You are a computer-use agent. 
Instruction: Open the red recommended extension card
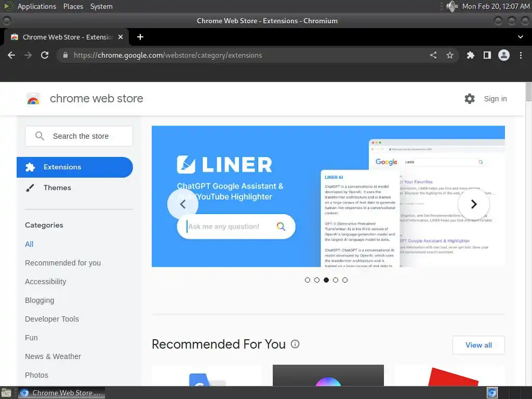449,375
